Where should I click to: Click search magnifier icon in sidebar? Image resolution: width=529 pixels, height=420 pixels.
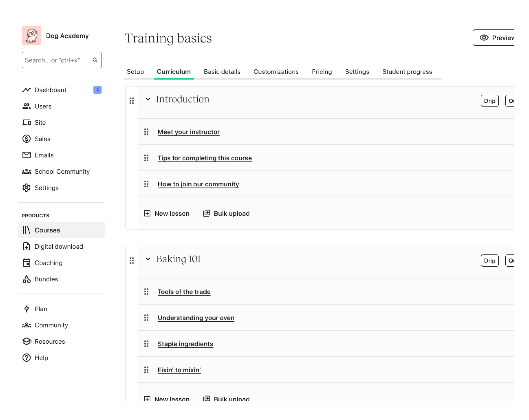(95, 60)
